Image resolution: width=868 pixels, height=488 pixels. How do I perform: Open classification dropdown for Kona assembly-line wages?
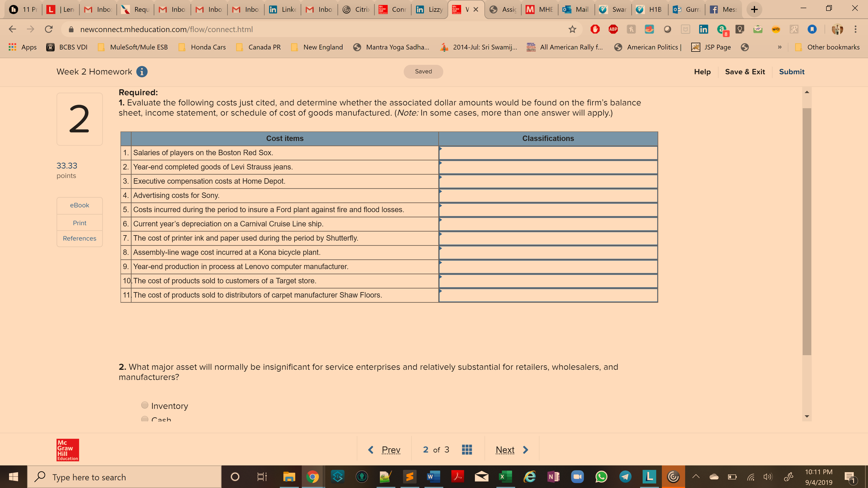(548, 253)
